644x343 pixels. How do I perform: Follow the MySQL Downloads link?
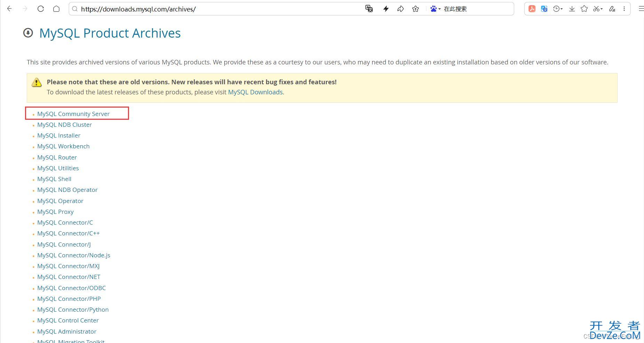pos(255,92)
